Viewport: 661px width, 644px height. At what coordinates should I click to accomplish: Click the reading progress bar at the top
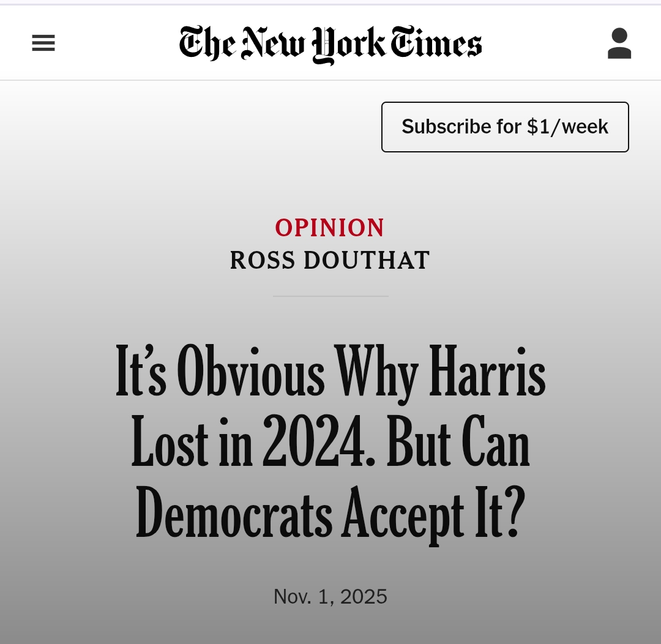pos(330,4)
